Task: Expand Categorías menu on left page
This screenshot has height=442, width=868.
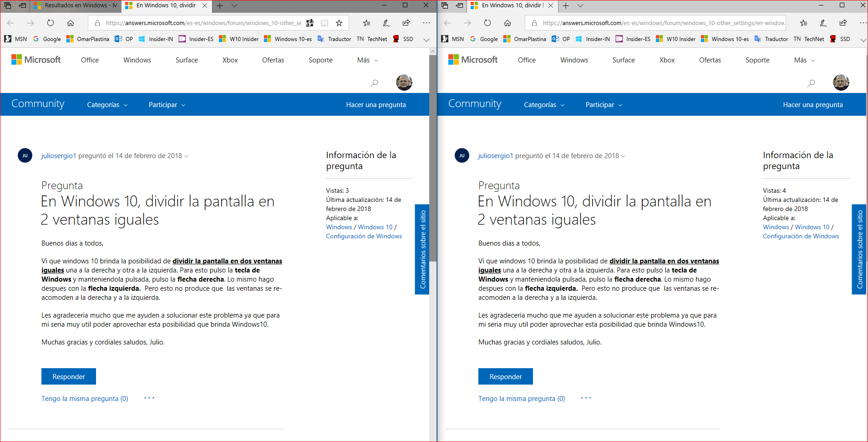Action: [107, 105]
